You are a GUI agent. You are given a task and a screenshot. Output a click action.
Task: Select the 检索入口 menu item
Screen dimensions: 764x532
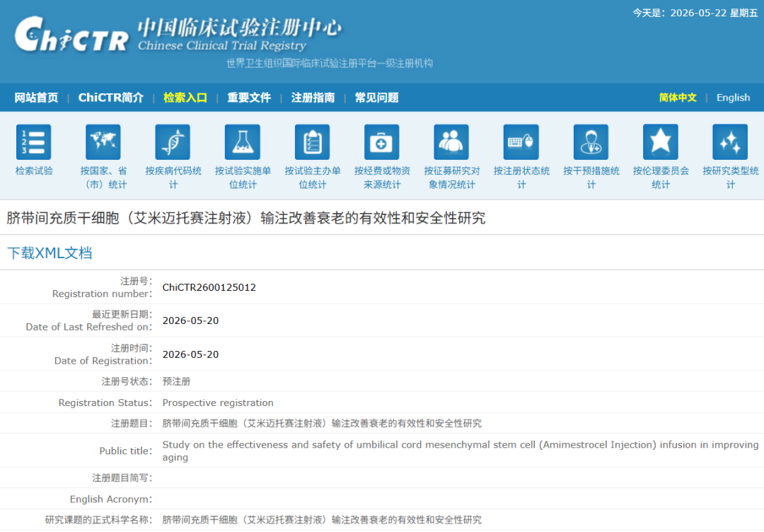pyautogui.click(x=185, y=98)
